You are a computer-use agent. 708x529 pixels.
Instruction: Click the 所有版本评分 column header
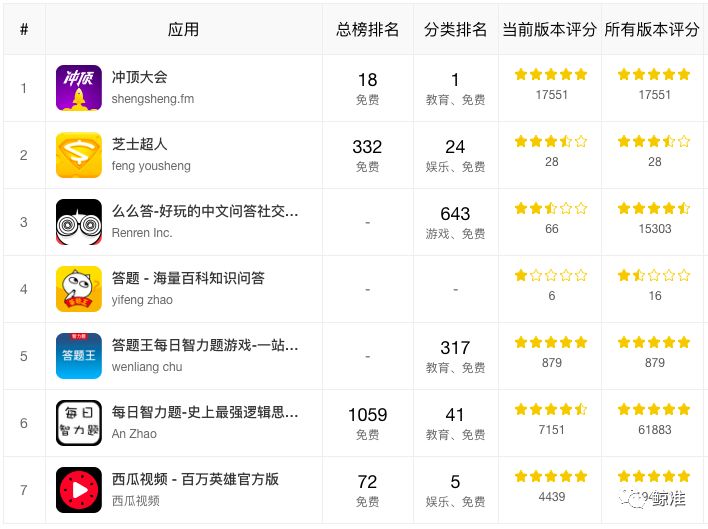point(652,30)
